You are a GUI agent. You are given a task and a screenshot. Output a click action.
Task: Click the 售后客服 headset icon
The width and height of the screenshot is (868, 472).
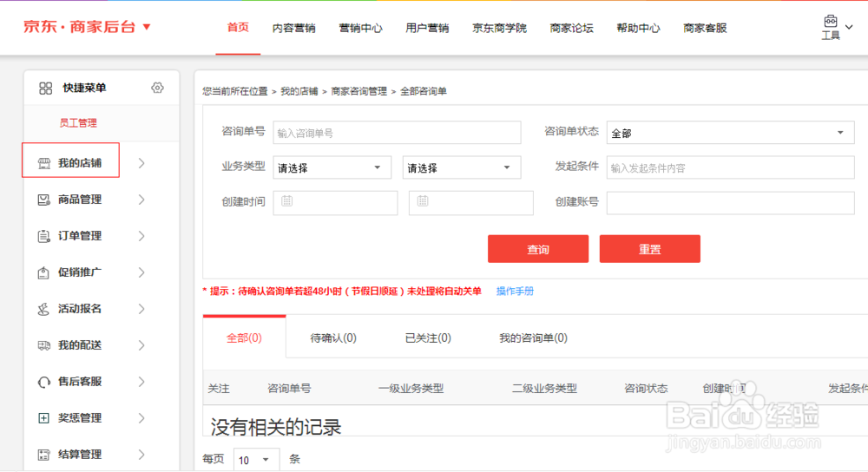tap(43, 382)
